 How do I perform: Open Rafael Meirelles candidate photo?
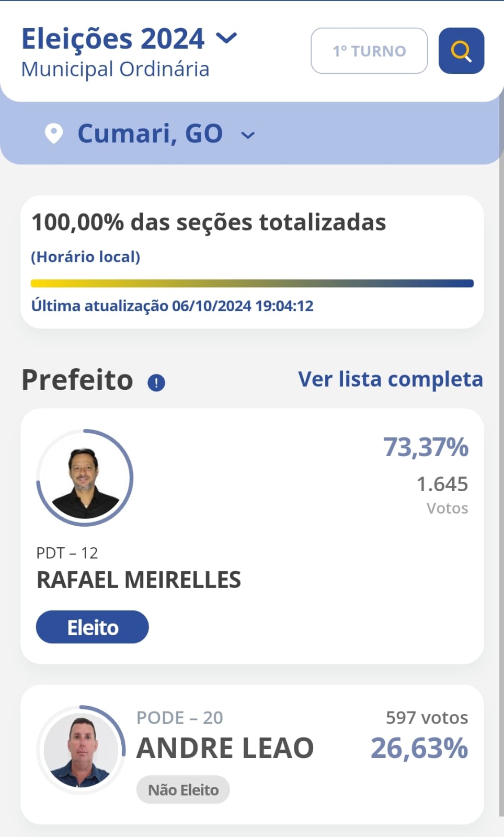(85, 478)
